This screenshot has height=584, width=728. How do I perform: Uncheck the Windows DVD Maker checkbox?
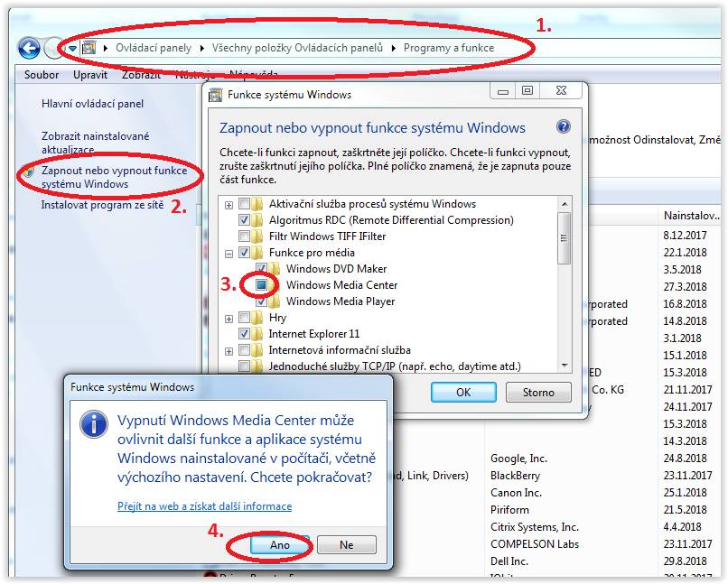(261, 269)
